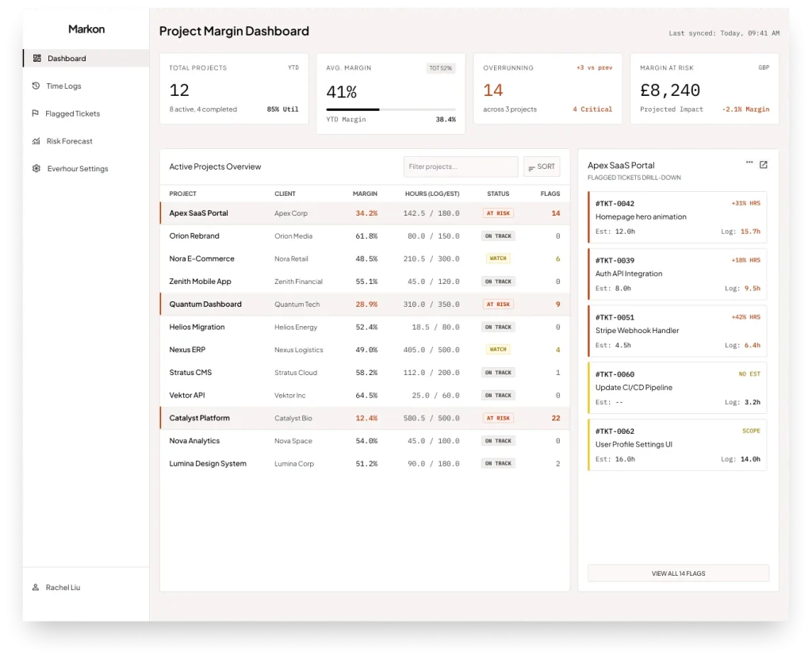
Task: Select the Apex SaaS Portal project row
Action: coord(365,213)
